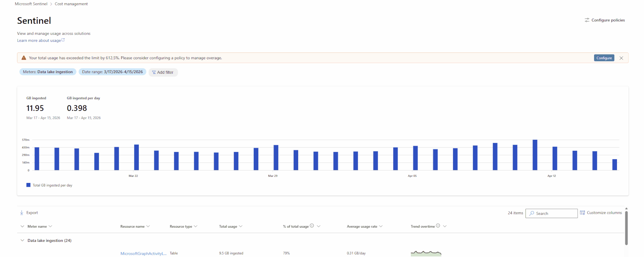
Task: Open the Meter name column sort dropdown
Action: tap(50, 226)
